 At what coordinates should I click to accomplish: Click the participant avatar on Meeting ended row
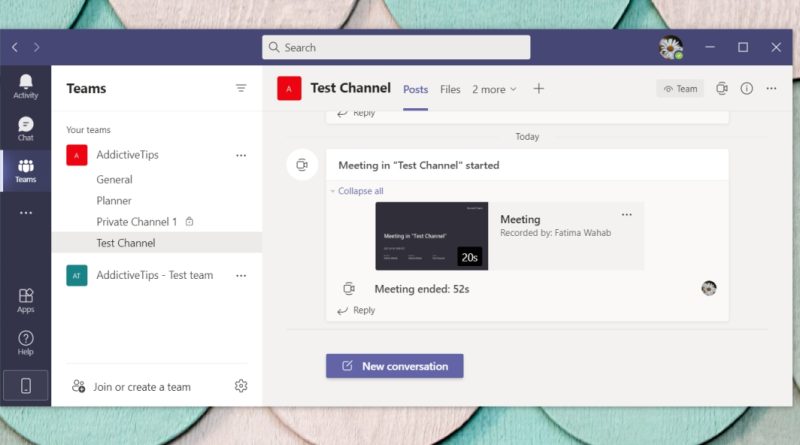(709, 288)
